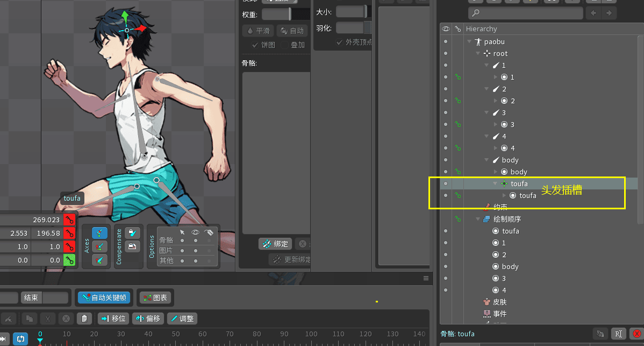Select the 皮肤 item in the tree
Image resolution: width=644 pixels, height=346 pixels.
(499, 302)
